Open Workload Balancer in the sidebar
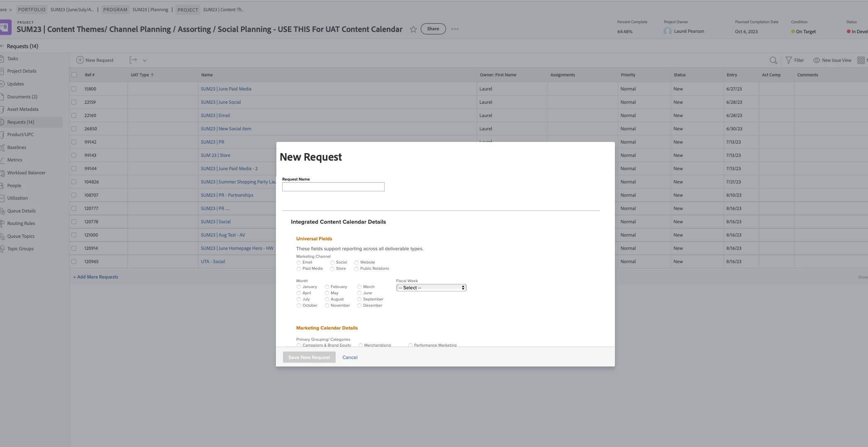This screenshot has width=868, height=447. pos(26,173)
